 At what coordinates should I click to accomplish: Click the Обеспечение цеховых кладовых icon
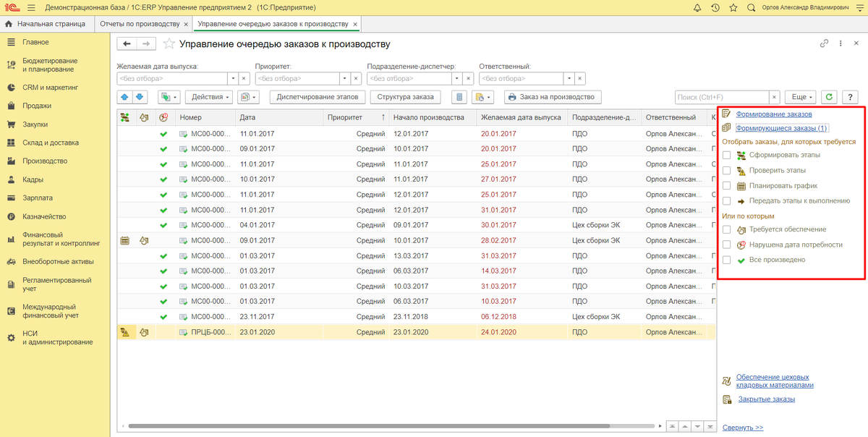[x=727, y=381]
